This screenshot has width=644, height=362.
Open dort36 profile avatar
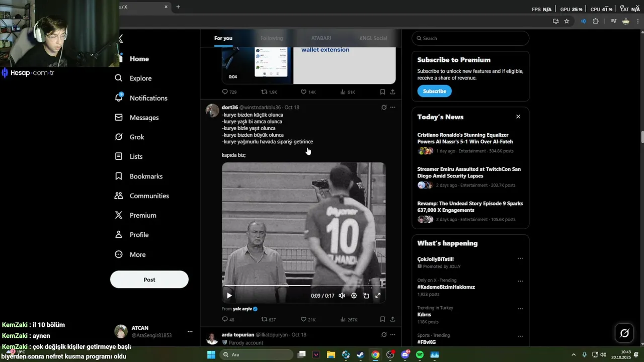coord(212,110)
